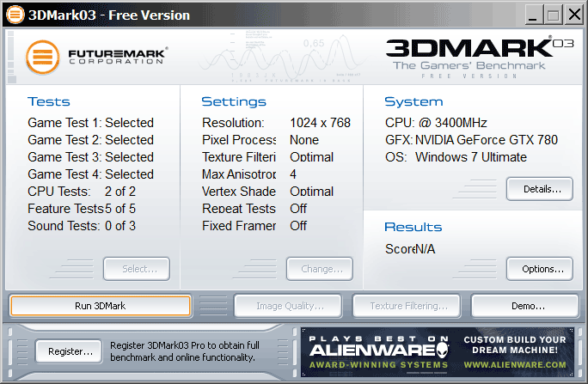This screenshot has width=588, height=384.
Task: Click the Resolution 1024 x 768 value
Action: (320, 123)
